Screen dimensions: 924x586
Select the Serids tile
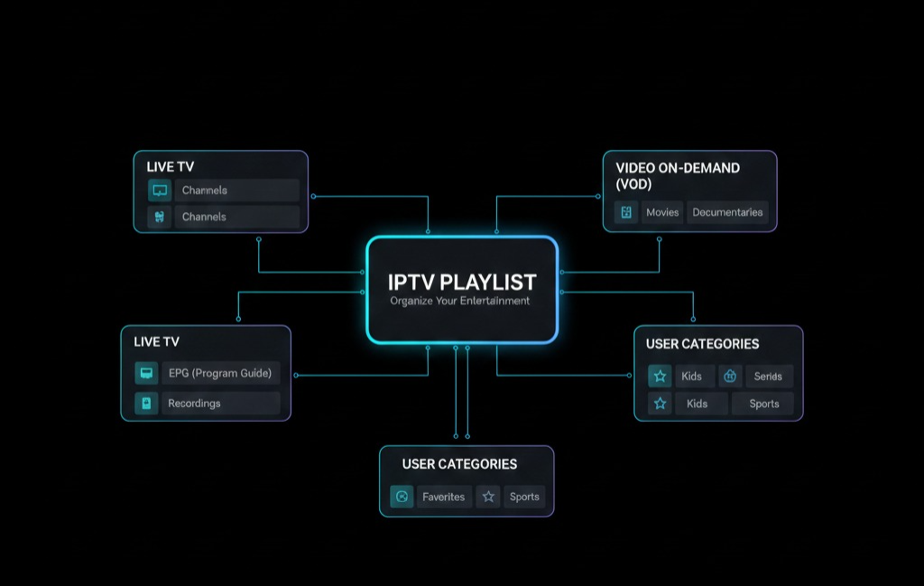(769, 377)
